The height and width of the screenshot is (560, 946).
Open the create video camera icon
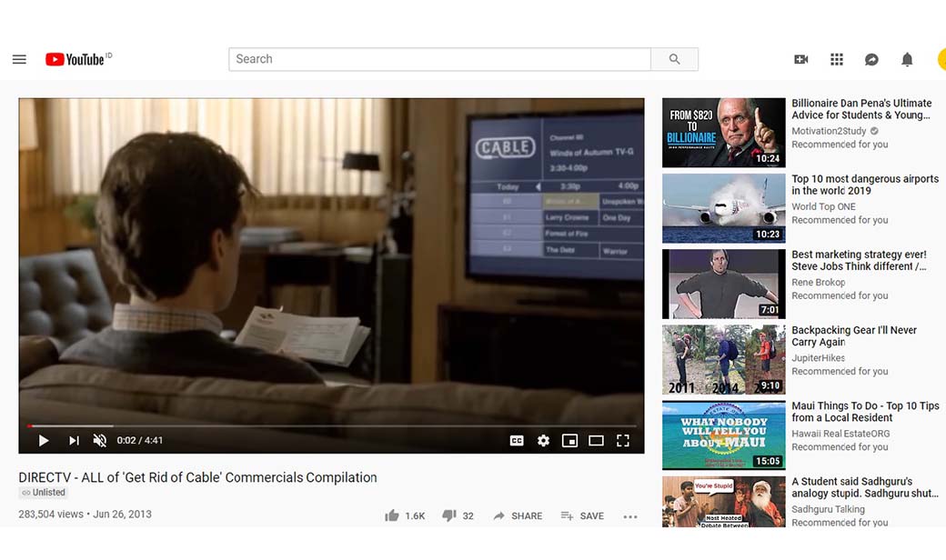801,59
